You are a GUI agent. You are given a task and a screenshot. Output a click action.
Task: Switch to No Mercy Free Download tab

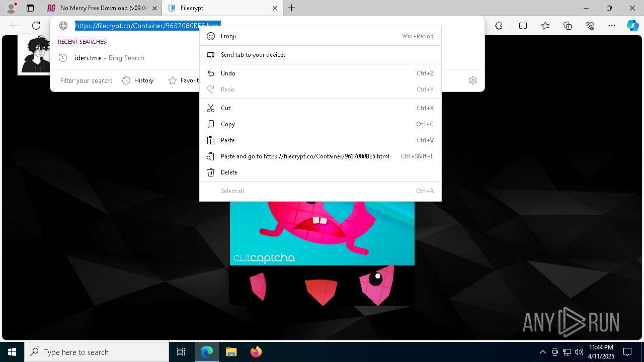102,8
